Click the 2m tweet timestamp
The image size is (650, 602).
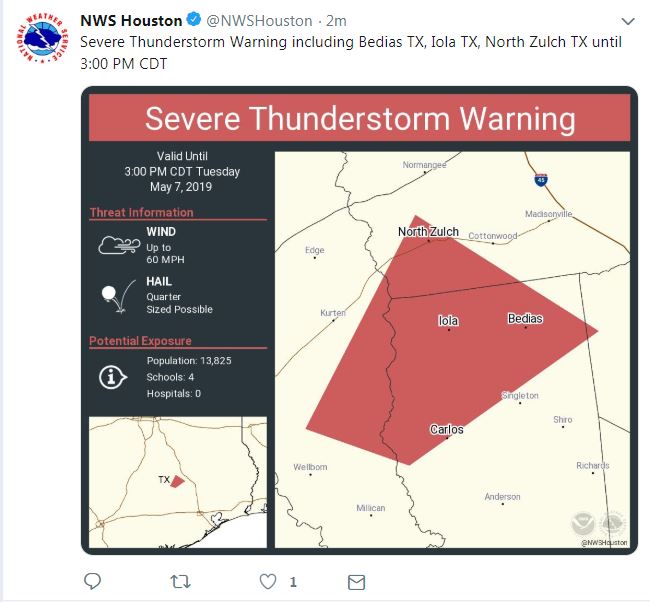[x=337, y=21]
